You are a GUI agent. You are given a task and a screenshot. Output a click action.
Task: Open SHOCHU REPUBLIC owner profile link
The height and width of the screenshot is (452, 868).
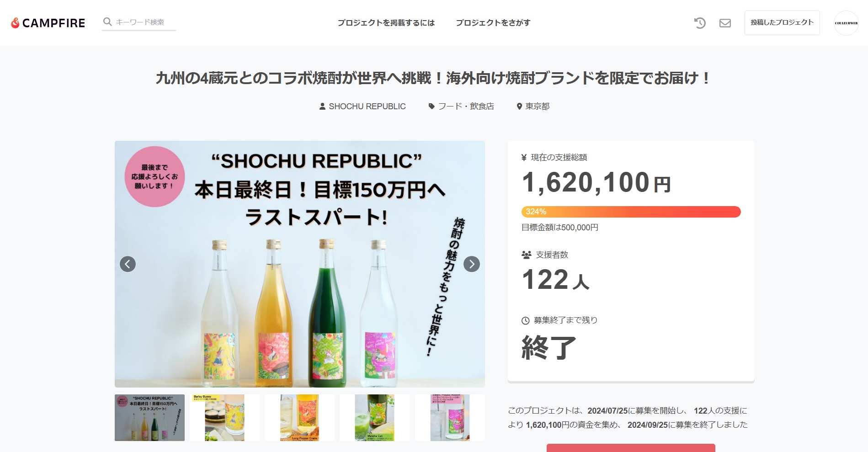[x=362, y=106]
